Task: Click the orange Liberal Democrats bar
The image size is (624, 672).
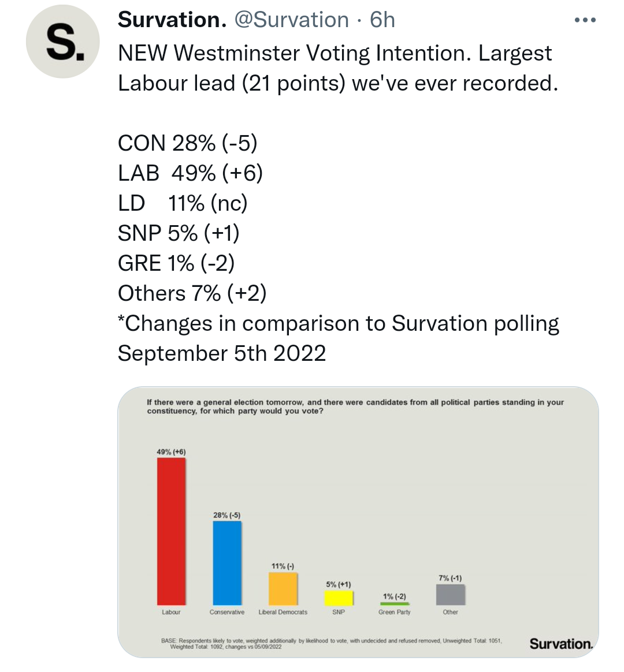Action: [x=283, y=588]
